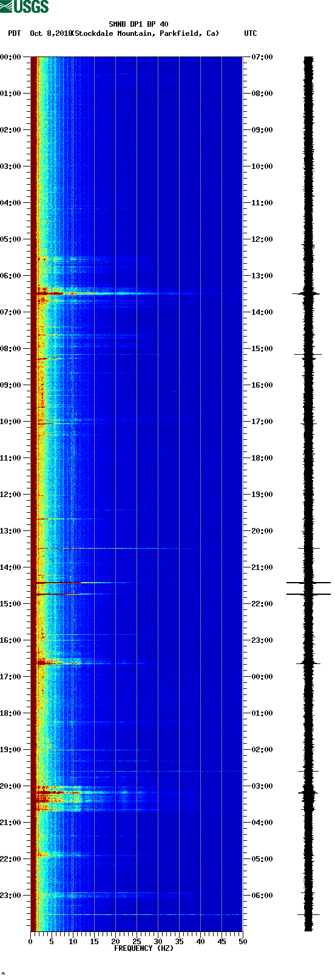Click the bright spectrogram event near 06:30 PDT
Screen dimensions: 335x980
(97, 293)
